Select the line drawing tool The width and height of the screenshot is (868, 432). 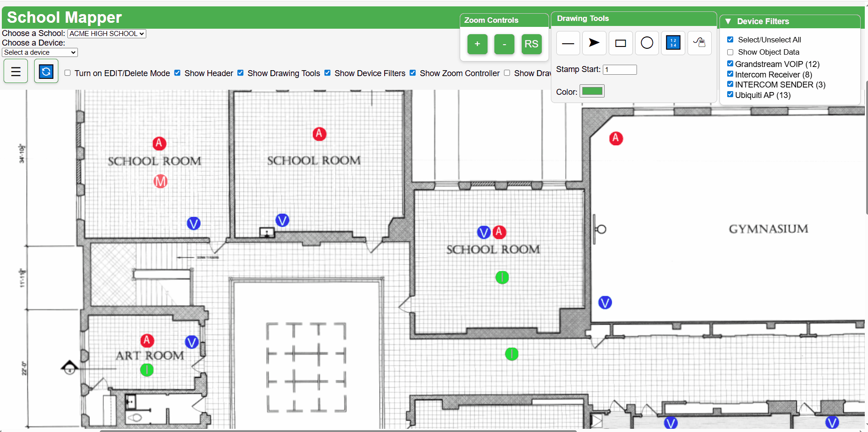(x=568, y=43)
